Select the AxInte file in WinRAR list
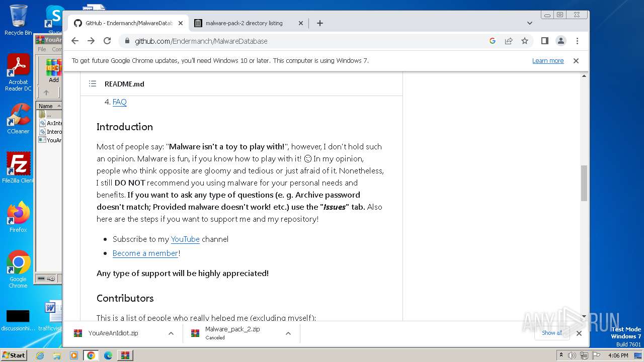644x362 pixels. point(50,123)
